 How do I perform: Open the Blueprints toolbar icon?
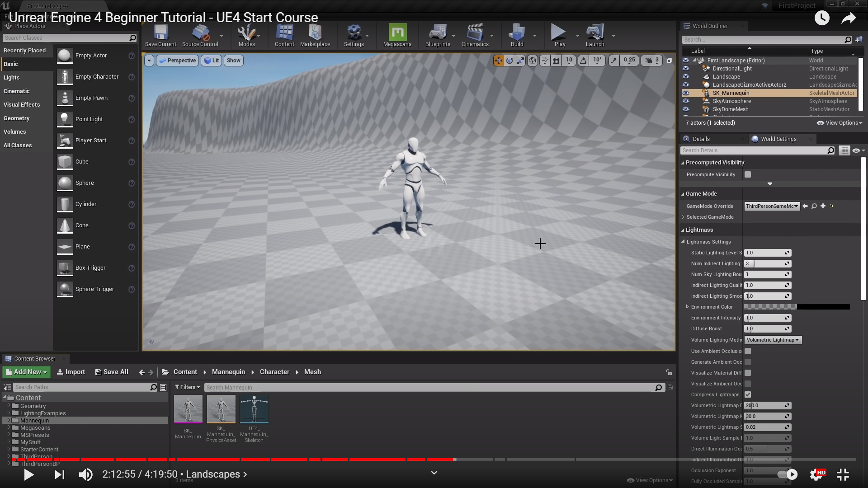coord(438,35)
